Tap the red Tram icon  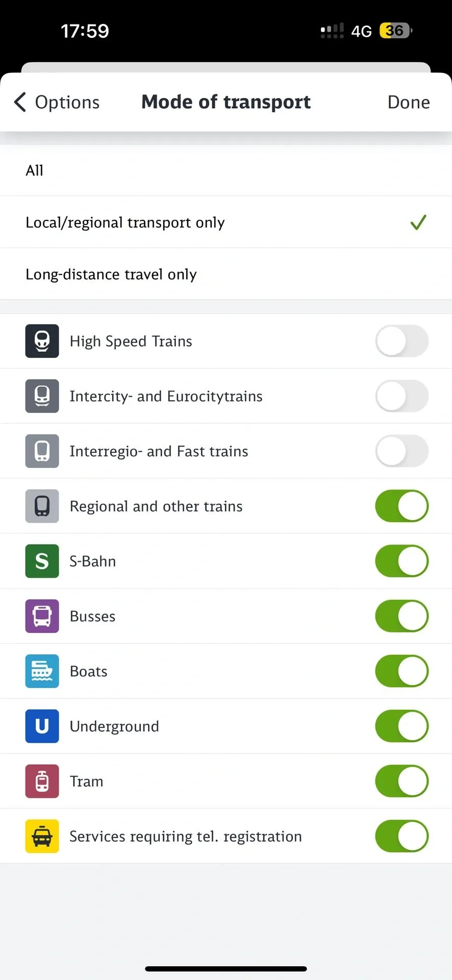coord(42,781)
